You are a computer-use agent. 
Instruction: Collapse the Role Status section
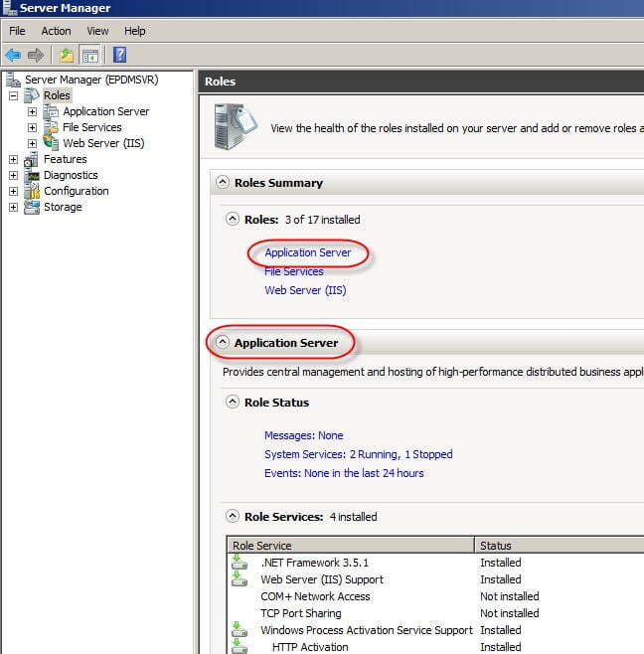click(x=232, y=403)
